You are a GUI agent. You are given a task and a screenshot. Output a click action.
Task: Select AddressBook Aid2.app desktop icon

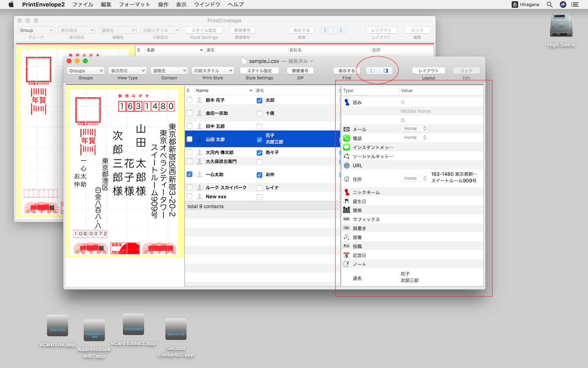tap(94, 330)
